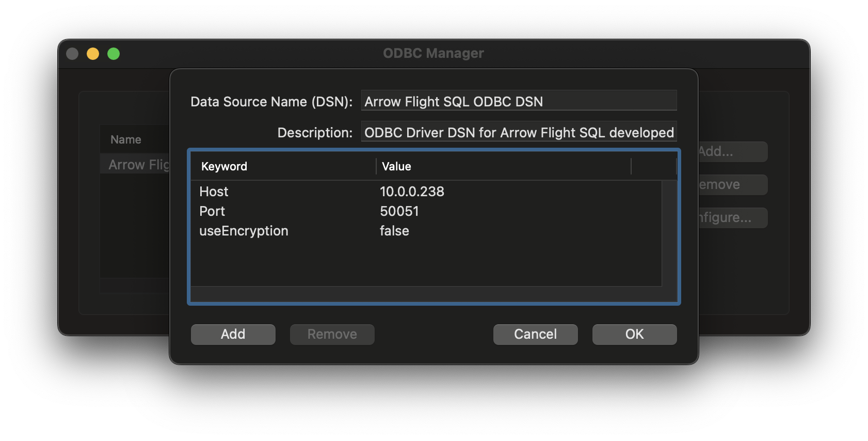This screenshot has width=868, height=441.
Task: Click inside the Description text field
Action: tap(519, 132)
